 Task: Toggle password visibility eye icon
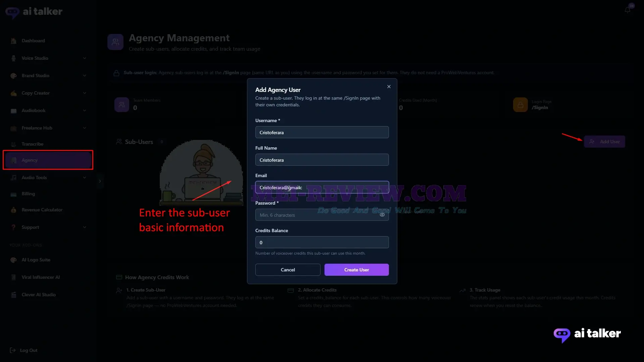[382, 215]
